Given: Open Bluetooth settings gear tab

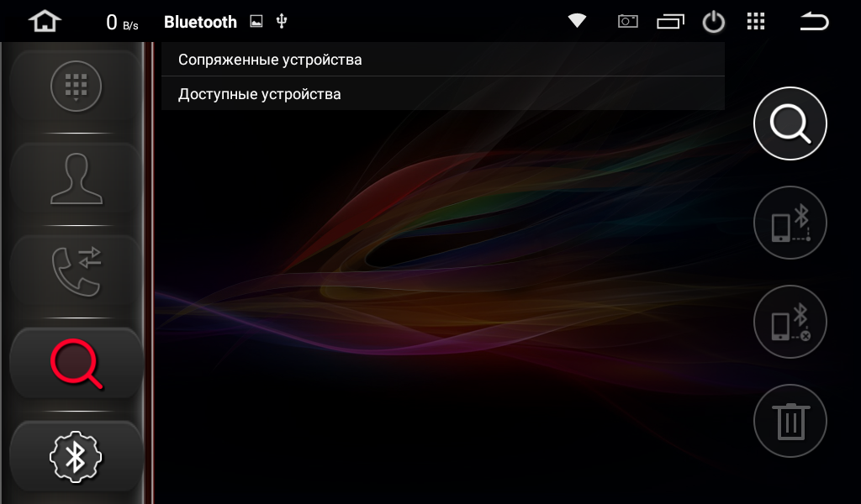Looking at the screenshot, I should [x=77, y=456].
